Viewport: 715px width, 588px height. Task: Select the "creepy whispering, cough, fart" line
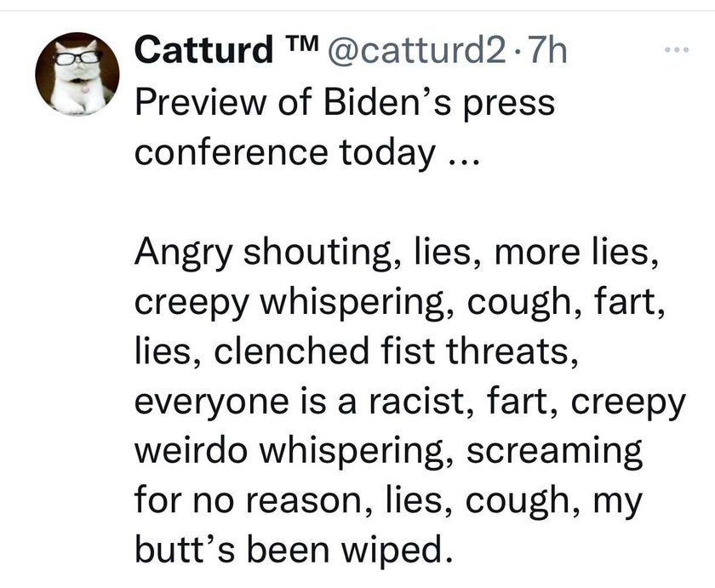tap(399, 304)
